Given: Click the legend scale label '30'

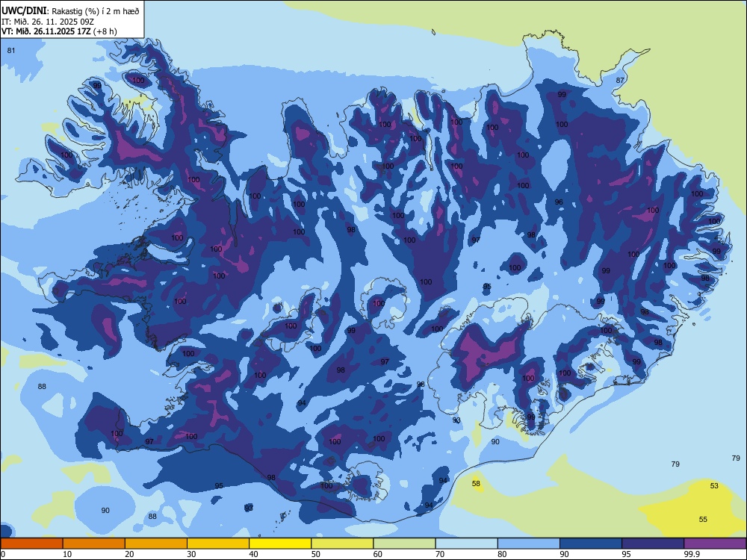Looking at the screenshot, I should coord(191,554).
